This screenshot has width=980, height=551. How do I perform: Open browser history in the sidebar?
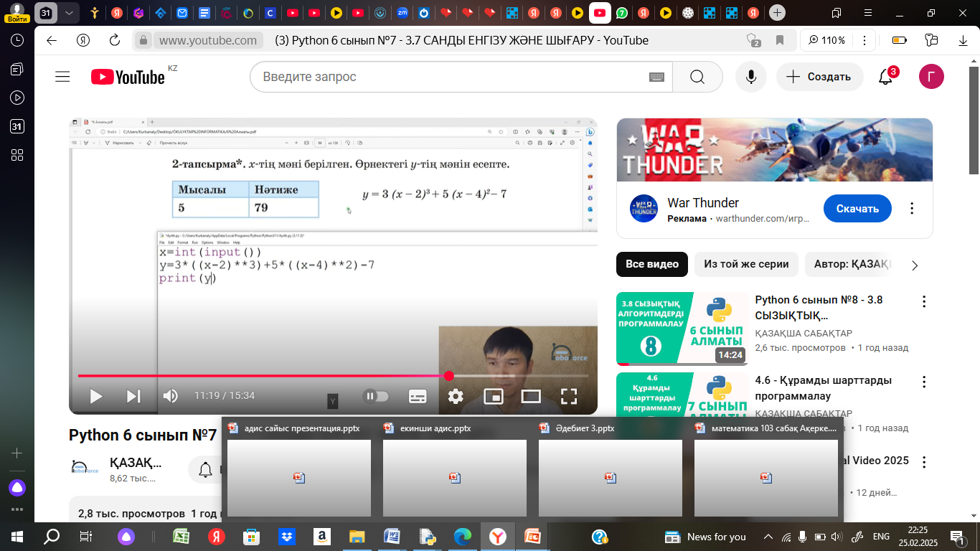(x=17, y=41)
